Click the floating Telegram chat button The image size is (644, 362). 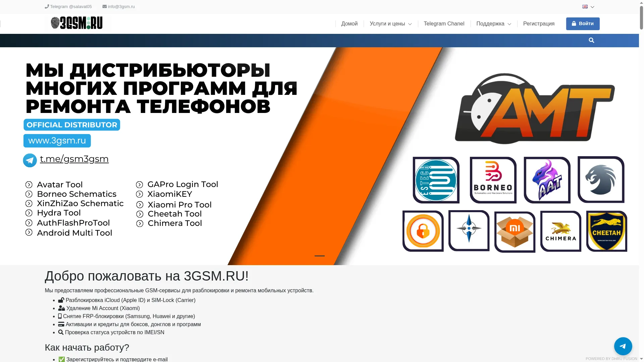(623, 346)
